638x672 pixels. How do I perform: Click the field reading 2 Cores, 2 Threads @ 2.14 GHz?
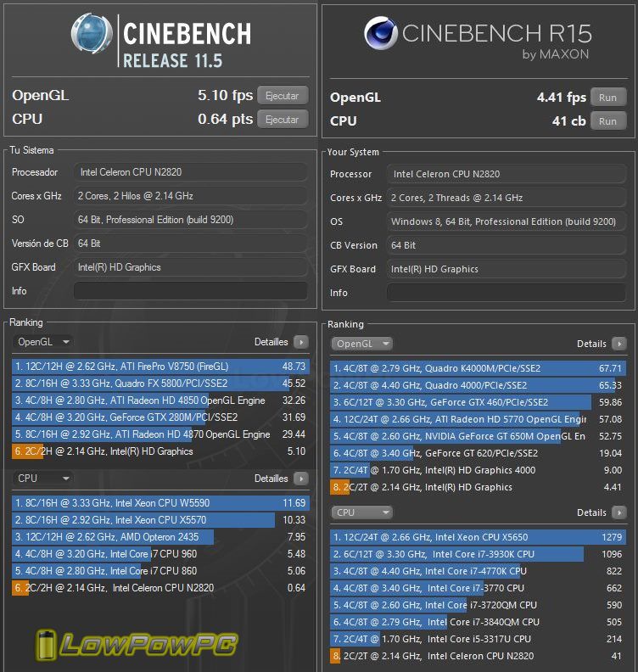click(x=506, y=198)
